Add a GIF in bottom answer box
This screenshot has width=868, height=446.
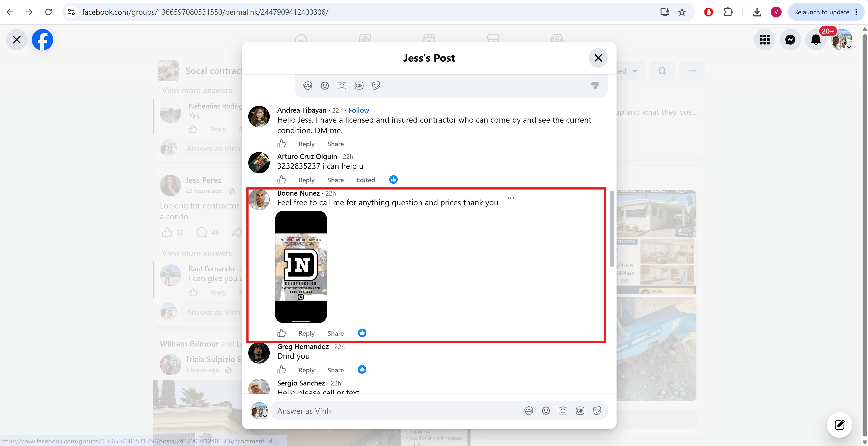580,411
